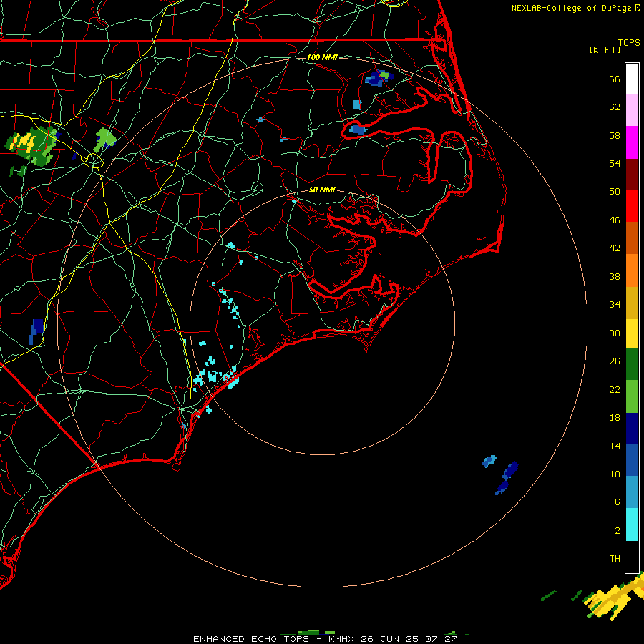Click the 58 legend value
The image size is (644, 644).
[615, 135]
